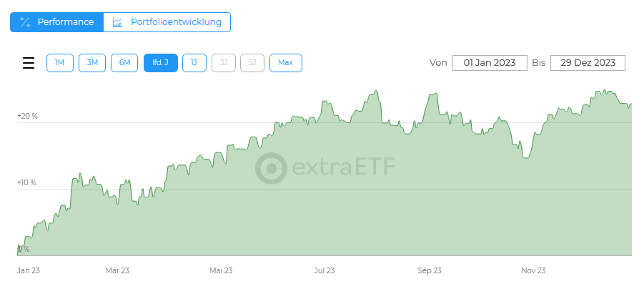Click the +20 % axis label
The height and width of the screenshot is (289, 644).
click(x=27, y=117)
